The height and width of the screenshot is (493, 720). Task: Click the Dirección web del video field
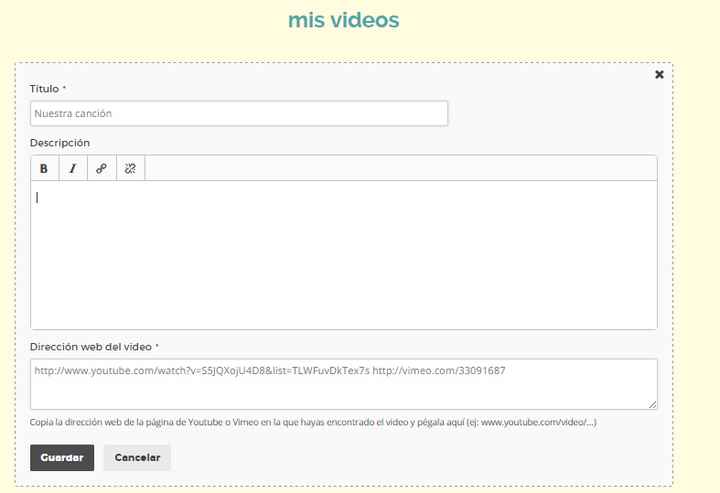(x=344, y=384)
